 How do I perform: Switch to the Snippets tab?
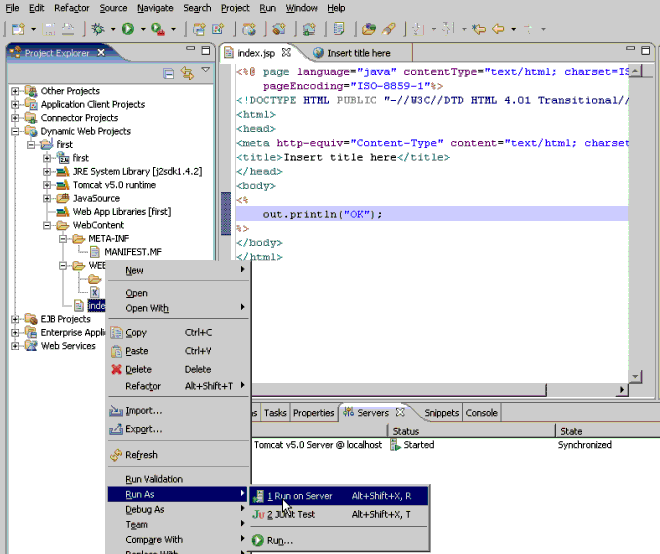(441, 413)
